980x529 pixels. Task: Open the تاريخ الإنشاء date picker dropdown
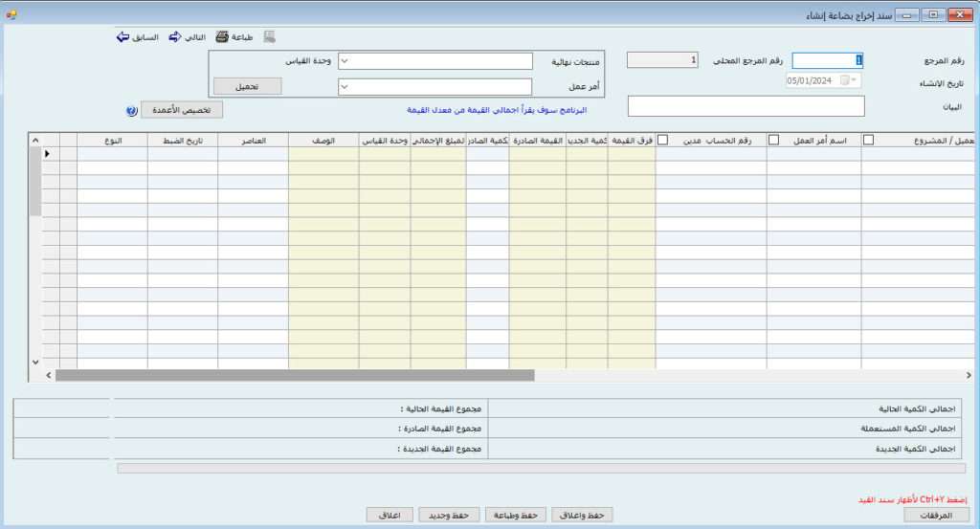pyautogui.click(x=854, y=80)
